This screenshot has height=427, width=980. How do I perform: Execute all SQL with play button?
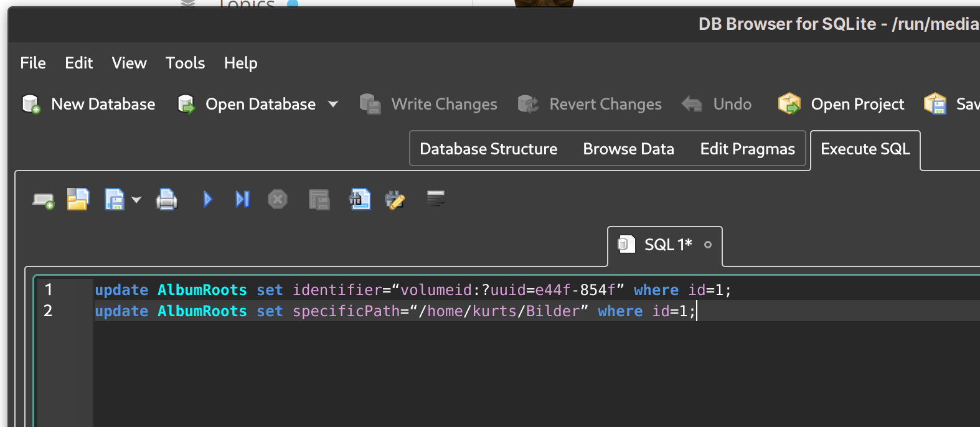tap(208, 199)
